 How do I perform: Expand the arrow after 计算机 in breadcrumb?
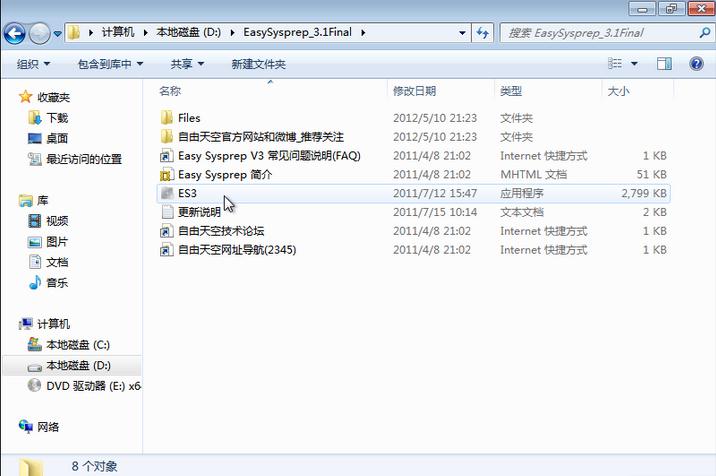click(145, 33)
